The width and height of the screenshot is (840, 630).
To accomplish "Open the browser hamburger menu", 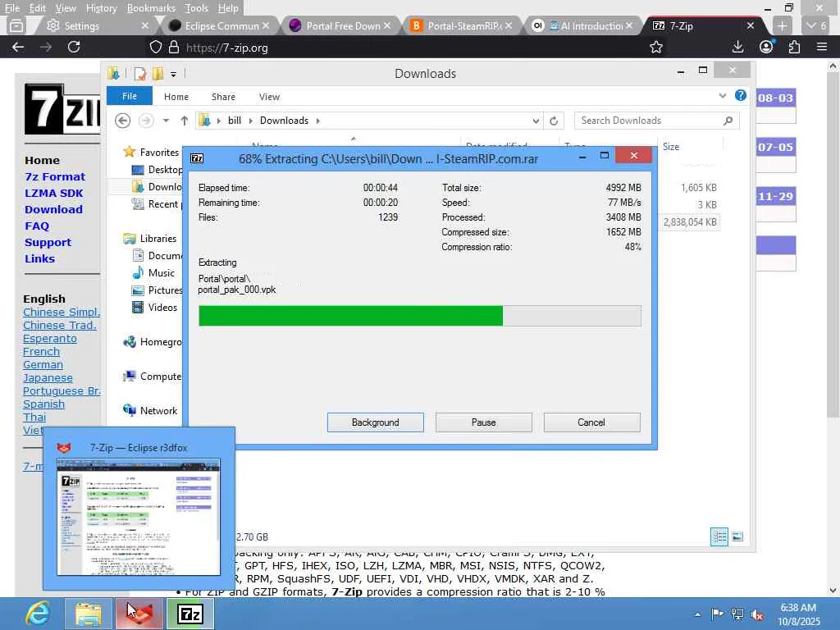I will point(822,47).
